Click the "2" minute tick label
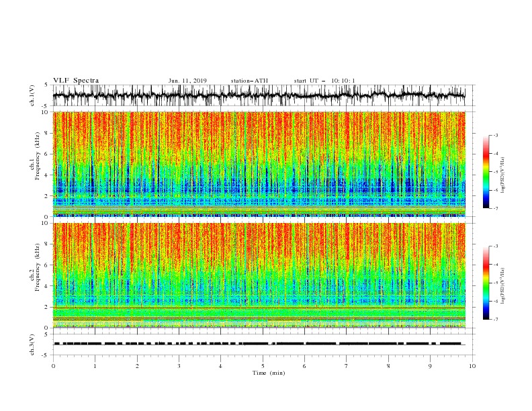 [137, 366]
